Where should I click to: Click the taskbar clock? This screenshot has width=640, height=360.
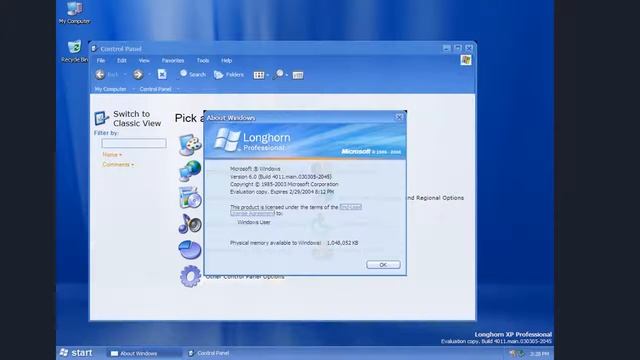(x=539, y=354)
